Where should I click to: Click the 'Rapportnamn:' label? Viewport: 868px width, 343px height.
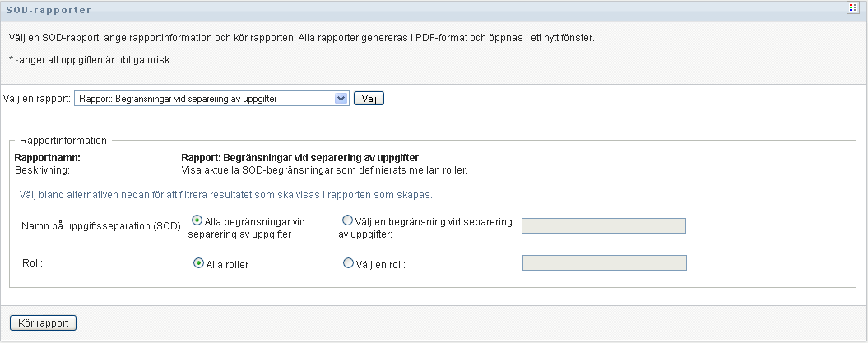click(46, 159)
